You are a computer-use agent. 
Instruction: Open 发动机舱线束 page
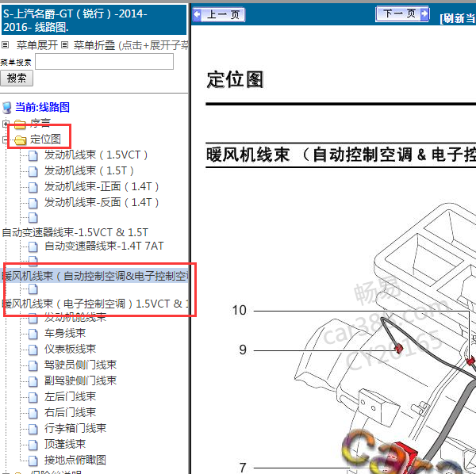(75, 318)
